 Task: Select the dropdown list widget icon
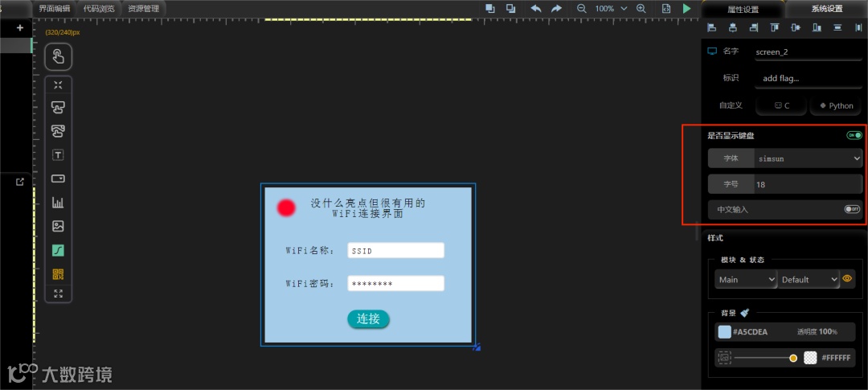[58, 179]
